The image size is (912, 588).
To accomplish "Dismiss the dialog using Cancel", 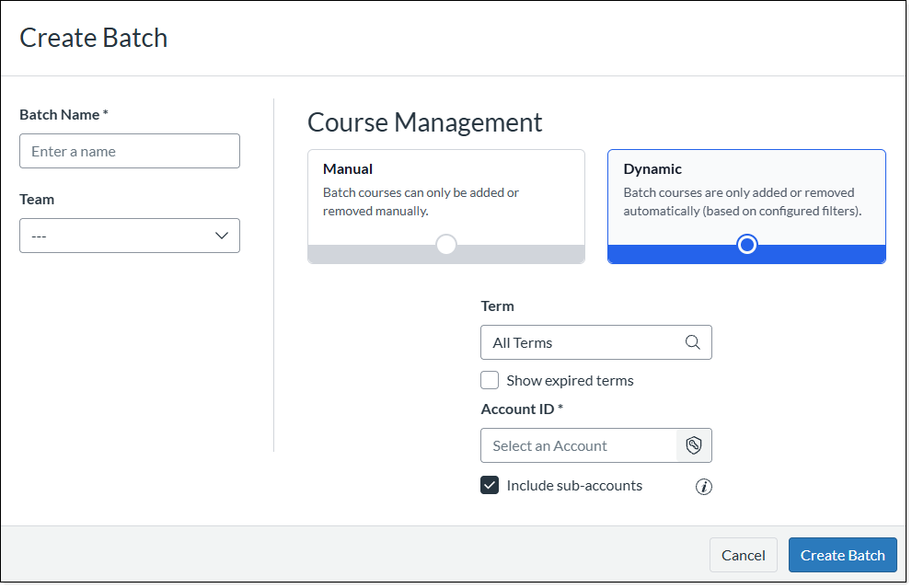I will tap(743, 554).
